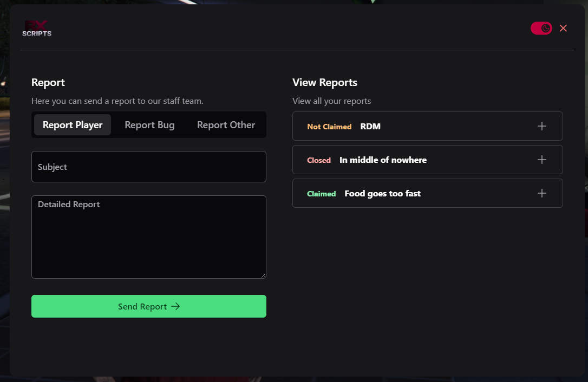Expand Food goes too fast with plus icon
The width and height of the screenshot is (588, 382).
click(541, 193)
